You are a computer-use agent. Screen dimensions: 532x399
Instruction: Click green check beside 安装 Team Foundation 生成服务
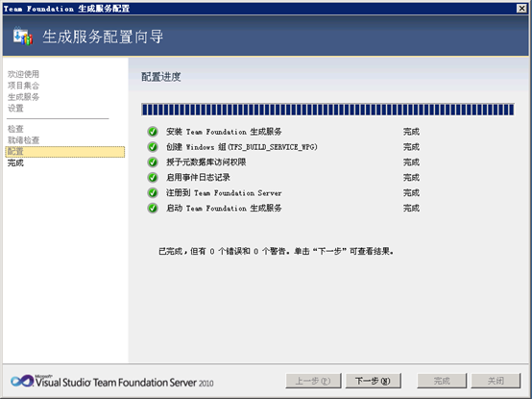(x=153, y=132)
